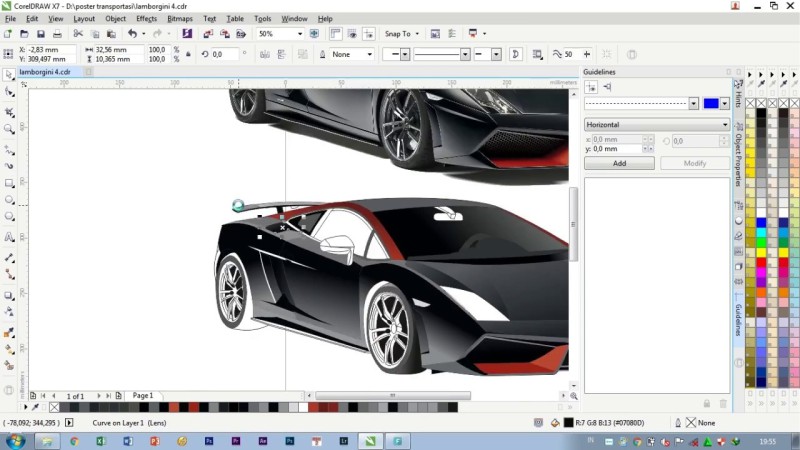Select the Polygon tool
This screenshot has width=800, height=450.
coord(9,216)
